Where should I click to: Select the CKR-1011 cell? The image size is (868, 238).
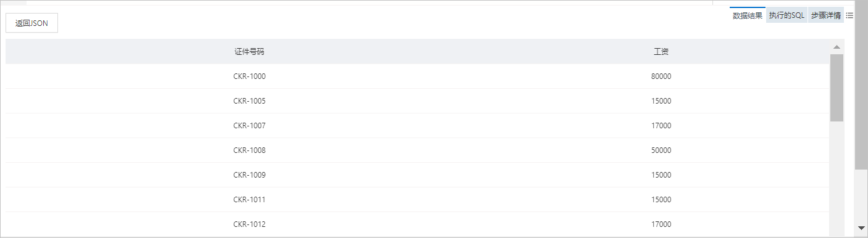tap(249, 200)
